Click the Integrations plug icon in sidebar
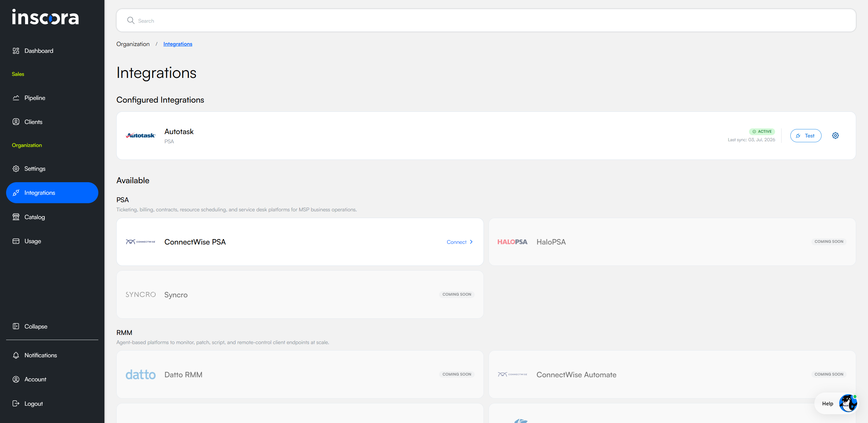The height and width of the screenshot is (423, 868). point(16,193)
